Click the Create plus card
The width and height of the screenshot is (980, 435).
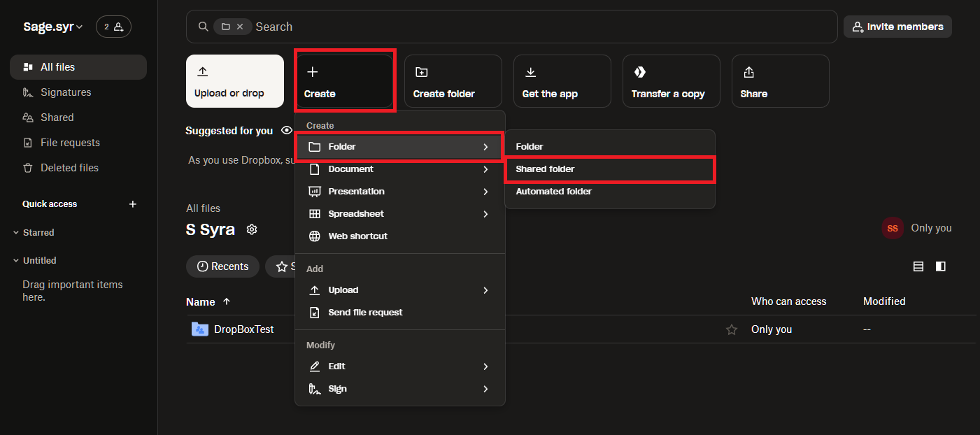click(x=344, y=81)
